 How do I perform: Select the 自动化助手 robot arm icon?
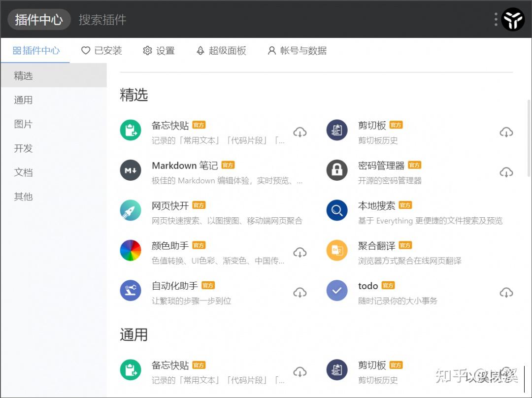[x=130, y=291]
